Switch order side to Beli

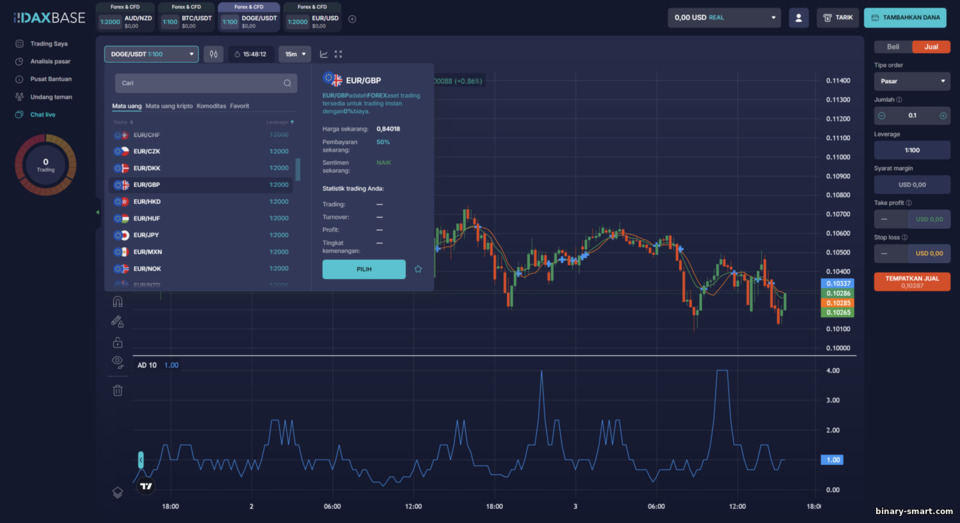[x=893, y=47]
